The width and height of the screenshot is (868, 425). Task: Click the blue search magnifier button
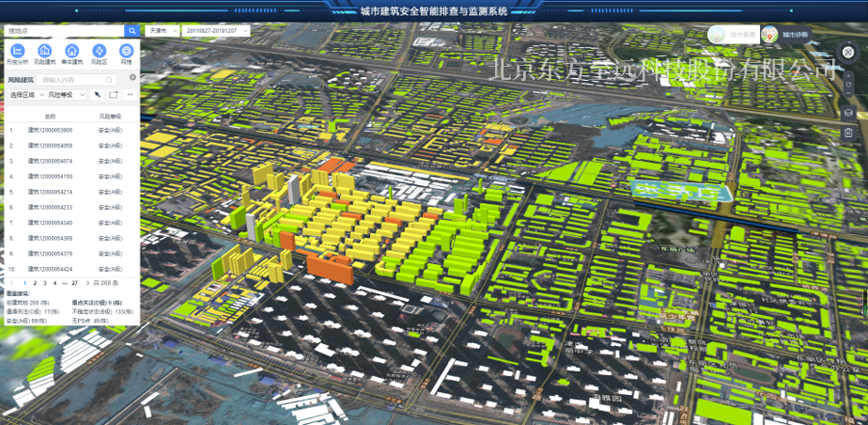[x=132, y=31]
